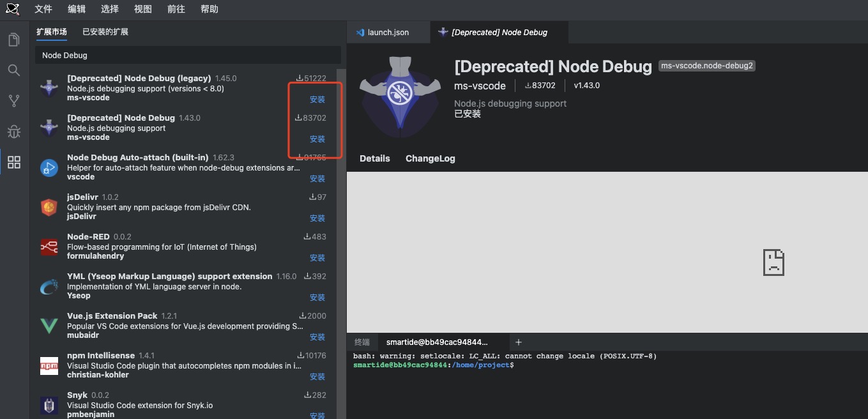Switch to the launch.json editor tab
The height and width of the screenshot is (419, 868).
click(x=388, y=32)
